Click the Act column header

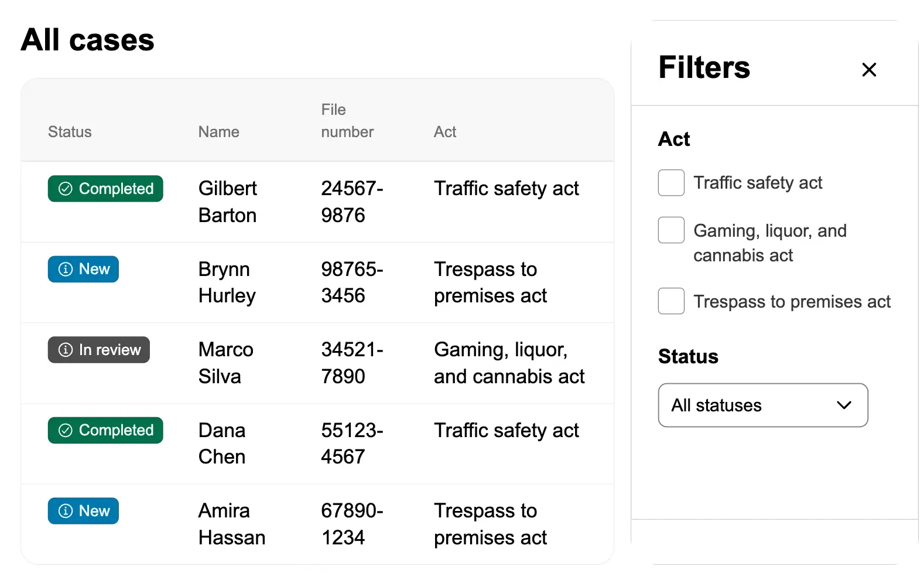(x=445, y=132)
